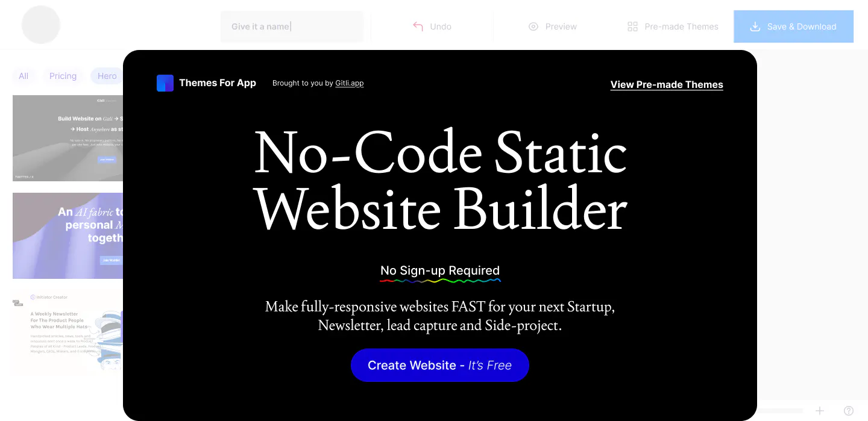868x421 pixels.
Task: Click the Themes For App logo icon
Action: point(165,83)
